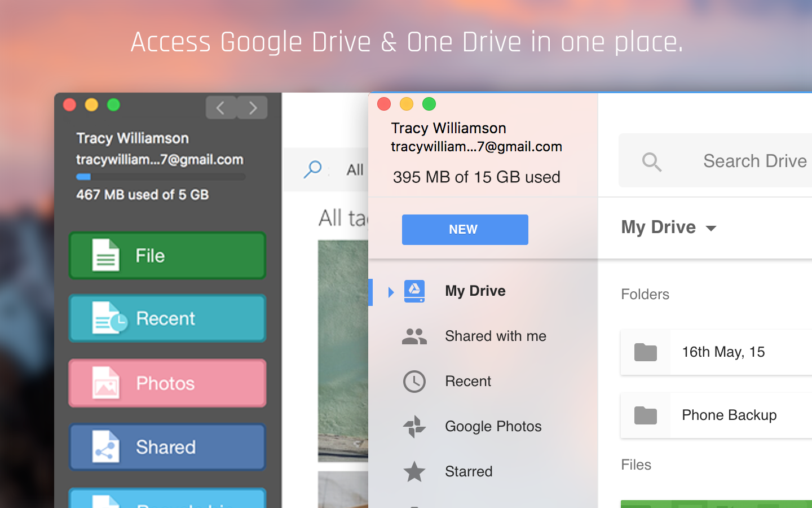Click the blue NEW button
The width and height of the screenshot is (812, 508).
coord(465,230)
